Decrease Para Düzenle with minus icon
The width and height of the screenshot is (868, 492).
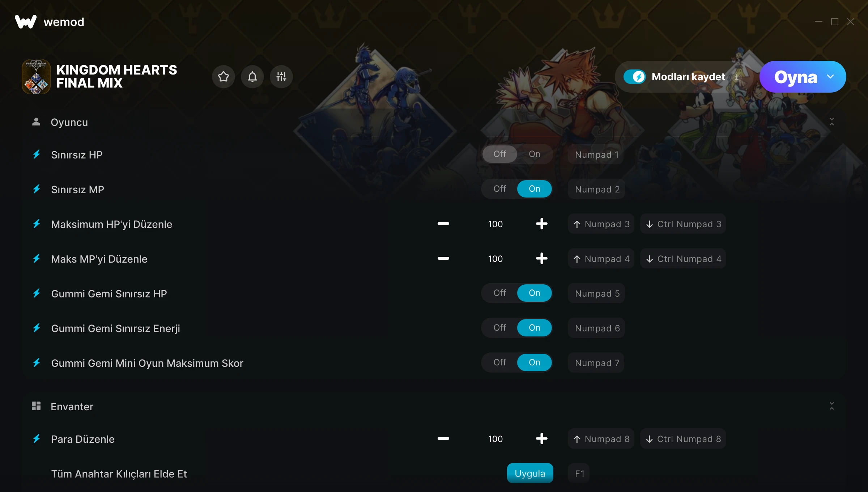[443, 439]
